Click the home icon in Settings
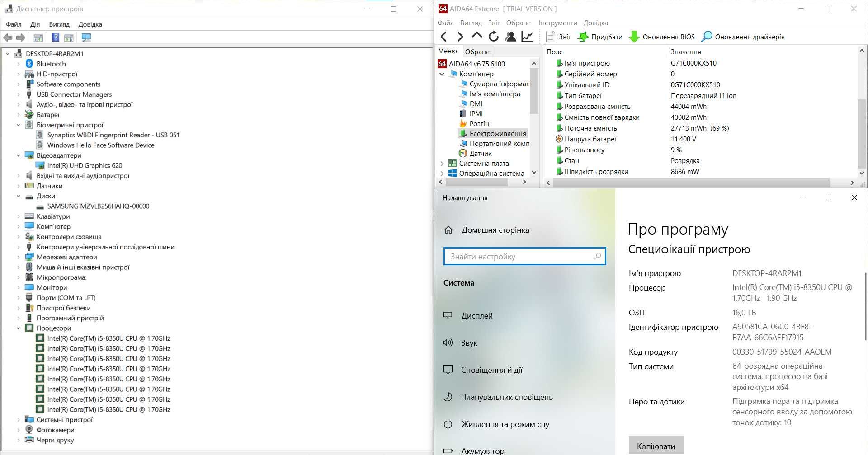 (448, 230)
